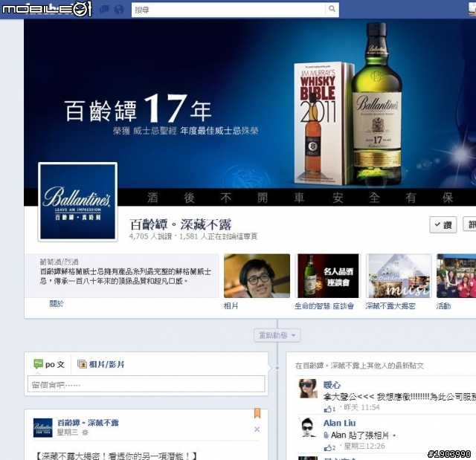The width and height of the screenshot is (476, 460).
Task: Click the 昨天 11:54 timestamp
Action: click(361, 407)
